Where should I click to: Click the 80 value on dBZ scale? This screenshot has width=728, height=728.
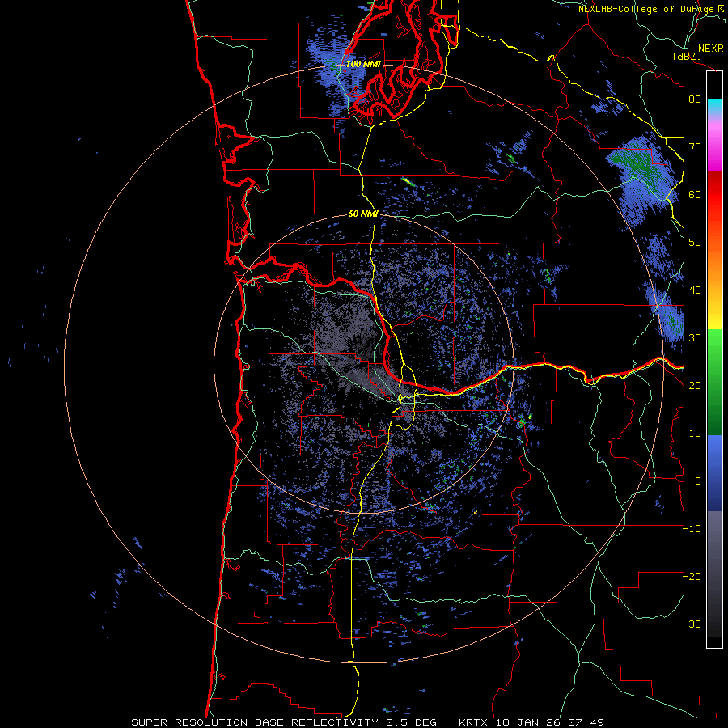(x=695, y=99)
